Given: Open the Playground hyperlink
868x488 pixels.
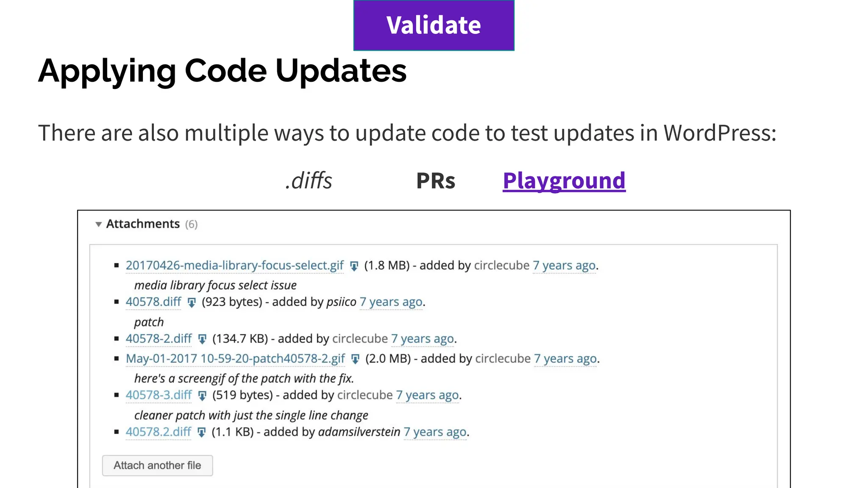Looking at the screenshot, I should [x=564, y=181].
